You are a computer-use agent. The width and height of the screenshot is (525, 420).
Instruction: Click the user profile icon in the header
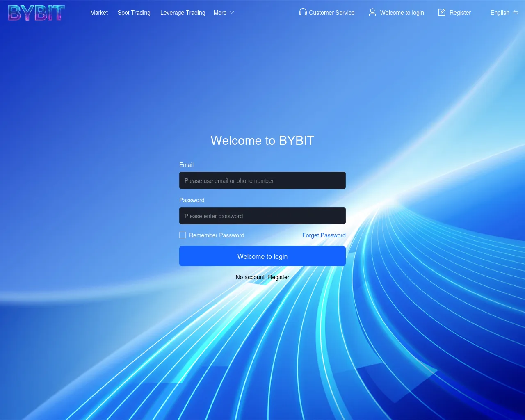(x=372, y=12)
